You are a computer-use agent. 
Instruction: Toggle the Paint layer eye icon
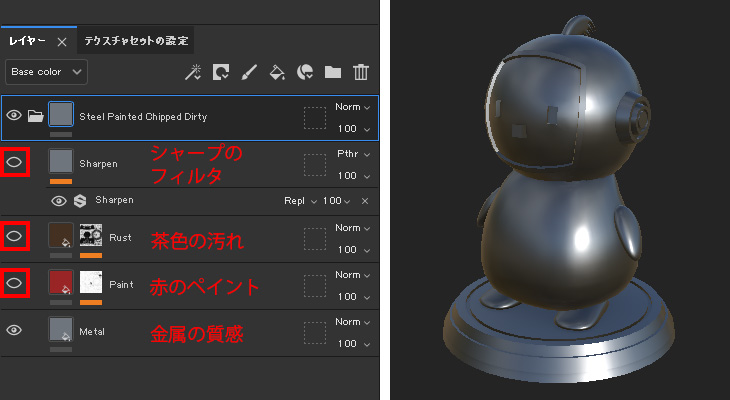coord(15,283)
